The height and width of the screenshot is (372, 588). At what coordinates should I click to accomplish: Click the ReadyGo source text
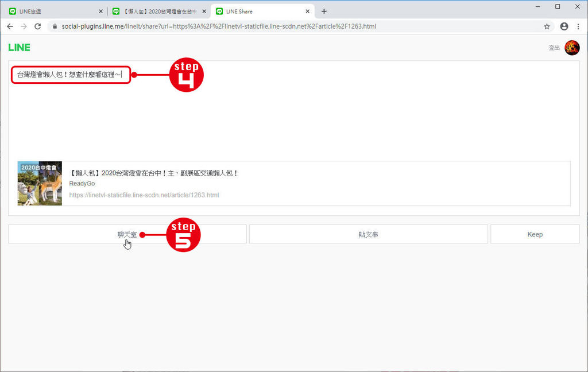click(82, 183)
